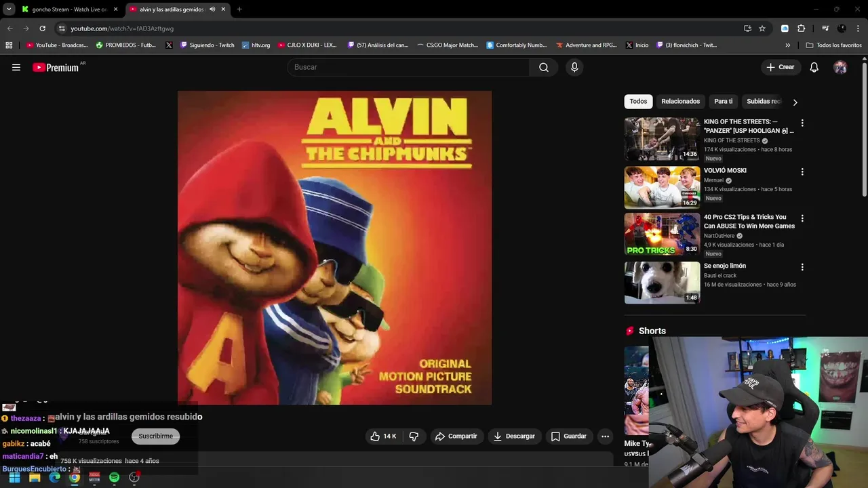Open the YouTube hamburger guide menu
868x488 pixels.
pos(16,67)
